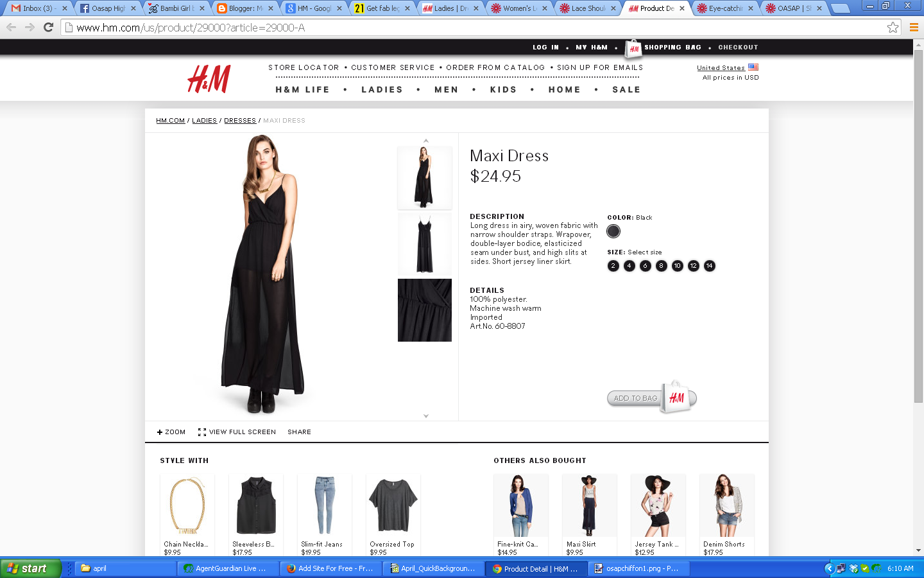
Task: Click the United States flag icon
Action: pos(753,67)
